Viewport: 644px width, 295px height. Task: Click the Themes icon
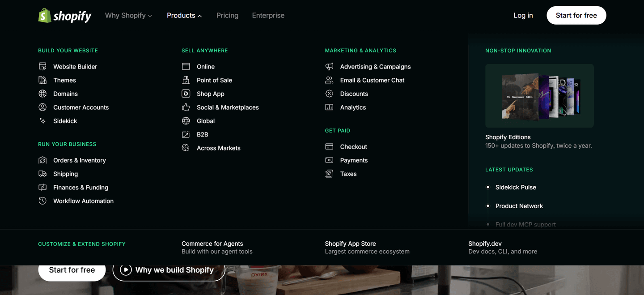tap(42, 80)
